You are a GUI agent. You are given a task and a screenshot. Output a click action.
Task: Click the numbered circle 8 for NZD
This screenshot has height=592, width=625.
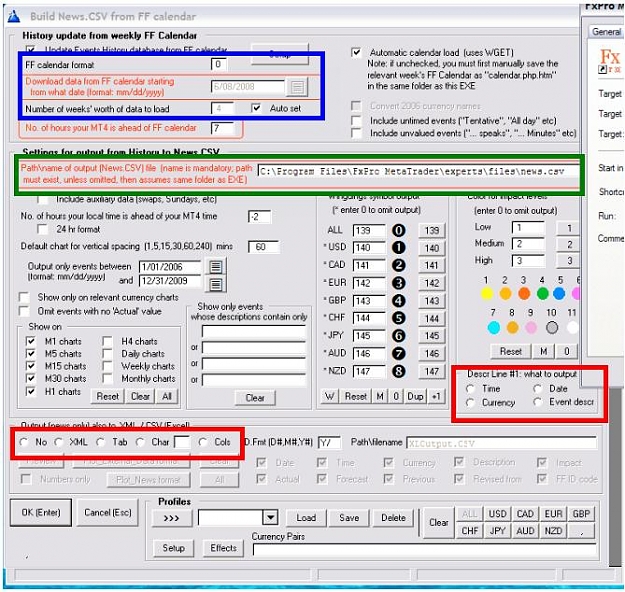click(x=398, y=371)
